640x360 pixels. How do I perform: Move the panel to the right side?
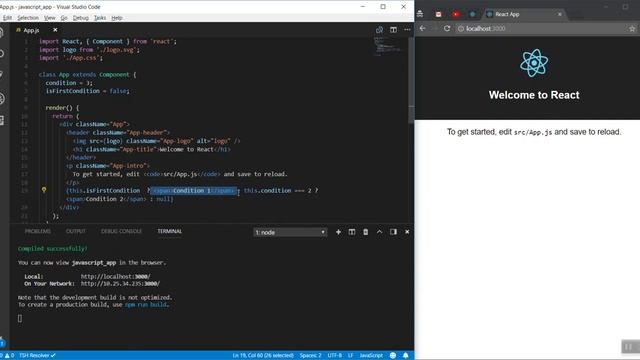393,232
